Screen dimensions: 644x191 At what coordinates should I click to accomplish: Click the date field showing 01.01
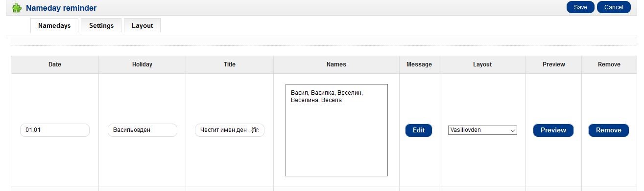(55, 130)
